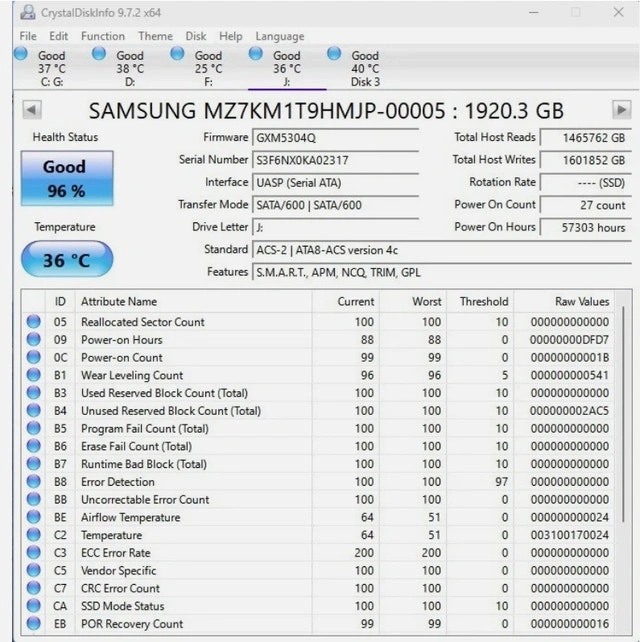Open the Language menu

pos(280,36)
